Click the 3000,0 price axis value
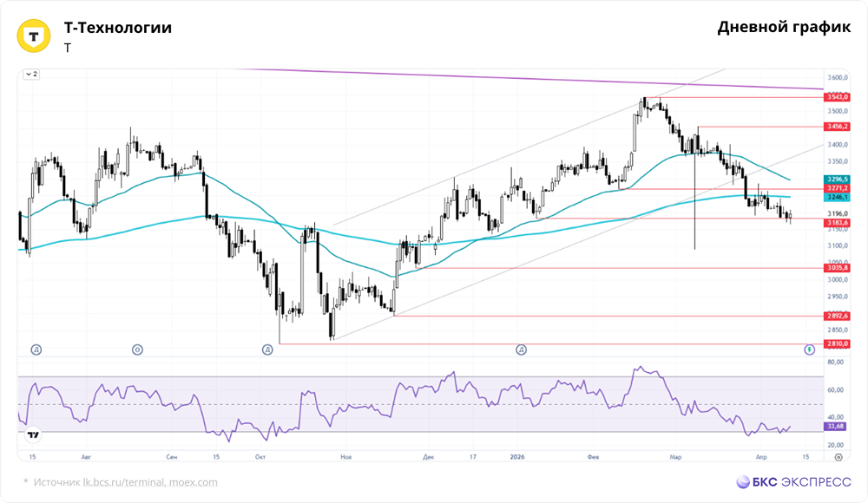The height and width of the screenshot is (503, 868). coord(838,280)
